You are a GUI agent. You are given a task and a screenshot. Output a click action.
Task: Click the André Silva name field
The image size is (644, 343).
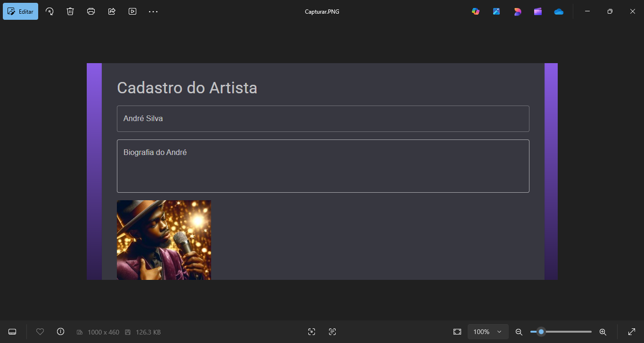click(323, 119)
